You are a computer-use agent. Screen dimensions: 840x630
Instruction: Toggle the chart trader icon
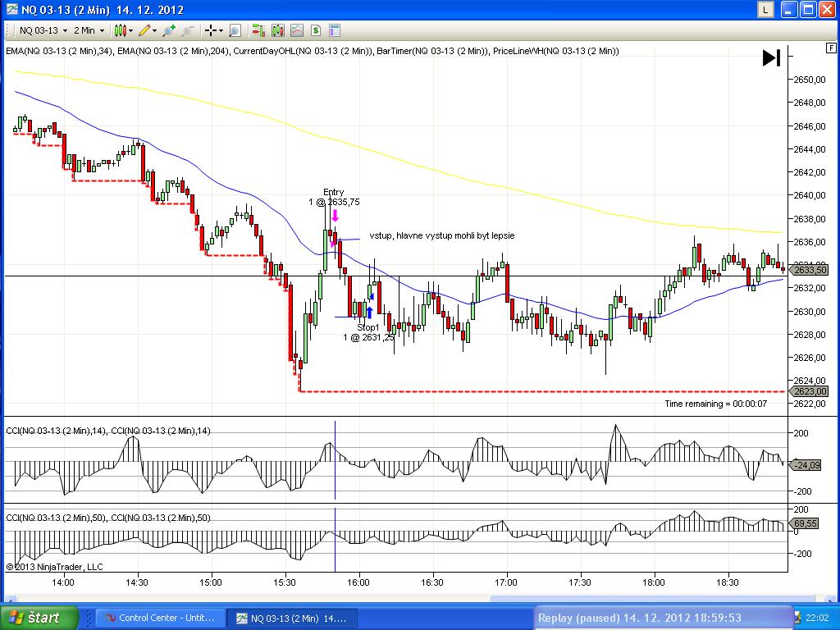258,30
